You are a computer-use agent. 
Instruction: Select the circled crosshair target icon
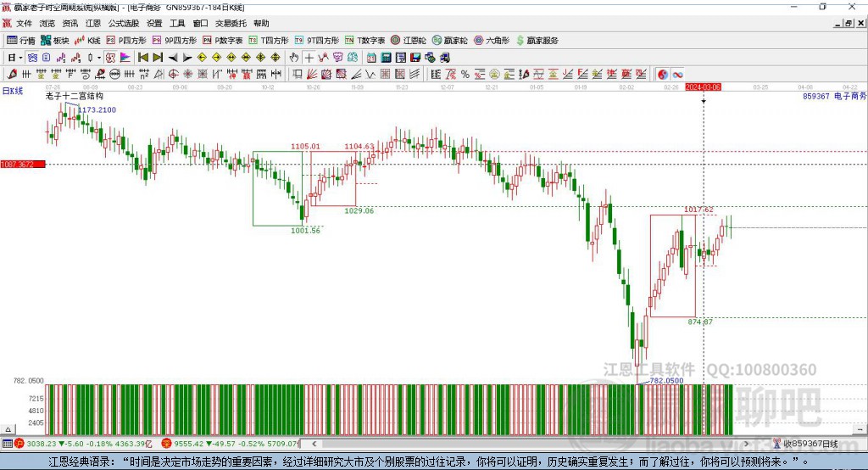[x=173, y=75]
